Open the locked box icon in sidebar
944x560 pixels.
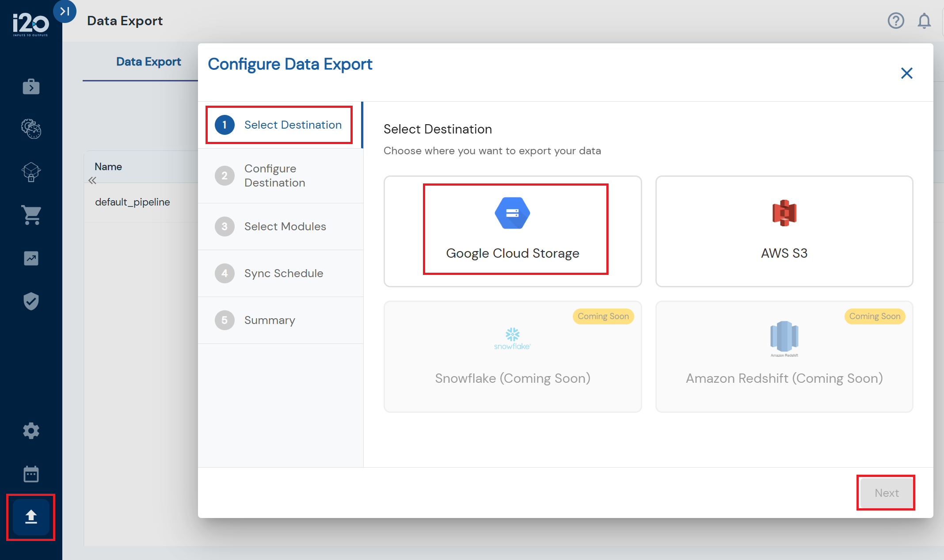click(31, 172)
